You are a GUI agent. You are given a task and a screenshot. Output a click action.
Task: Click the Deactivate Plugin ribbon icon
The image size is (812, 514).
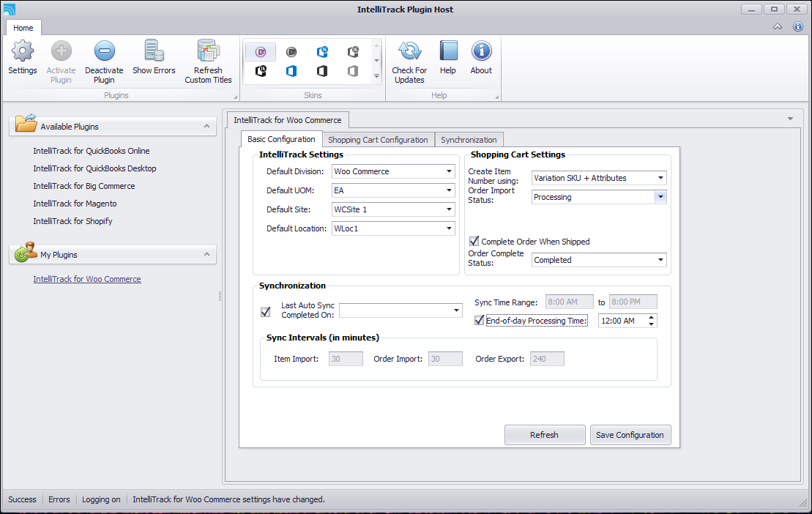[104, 51]
